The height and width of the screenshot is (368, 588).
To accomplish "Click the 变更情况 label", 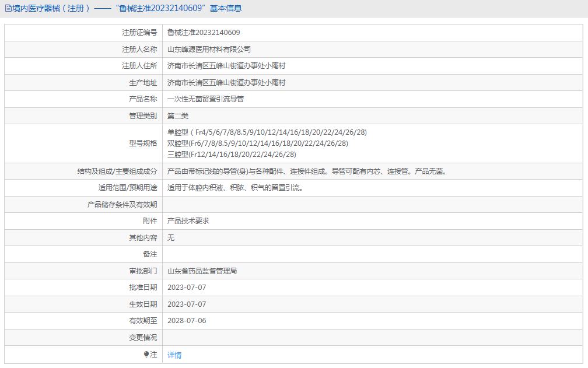I will 143,337.
